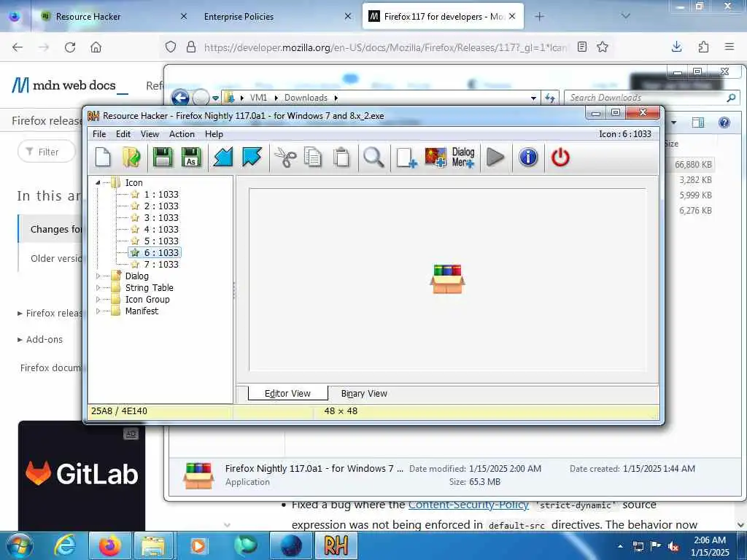Click the Explorer back navigation arrow
This screenshot has height=560, width=747.
181,98
